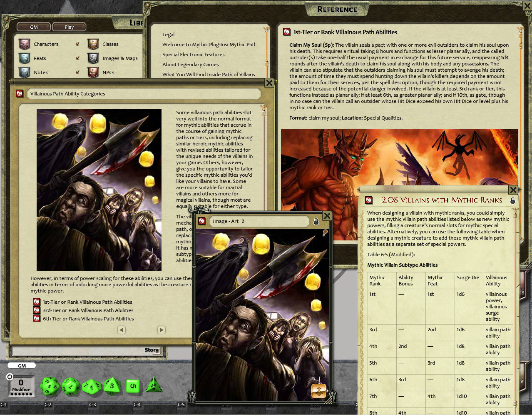Open the Characters library via its shield icon

24,44
